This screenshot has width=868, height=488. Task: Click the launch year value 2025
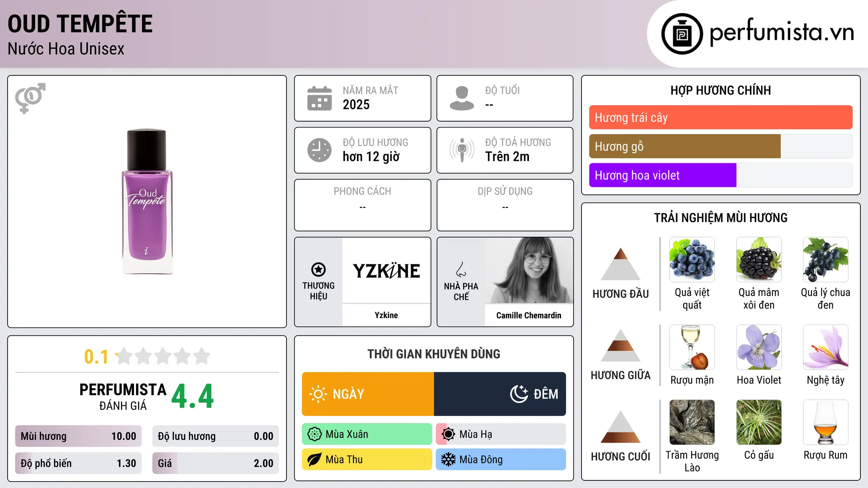[356, 105]
